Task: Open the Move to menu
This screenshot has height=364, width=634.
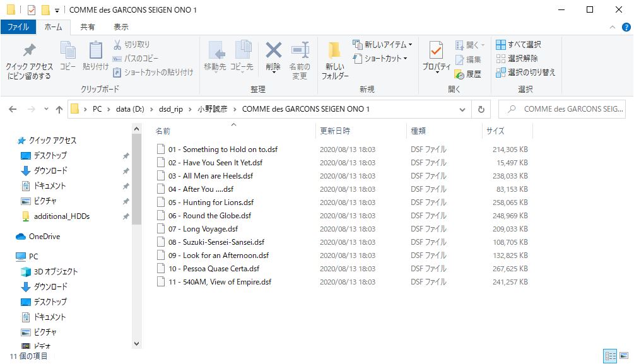Action: click(214, 57)
